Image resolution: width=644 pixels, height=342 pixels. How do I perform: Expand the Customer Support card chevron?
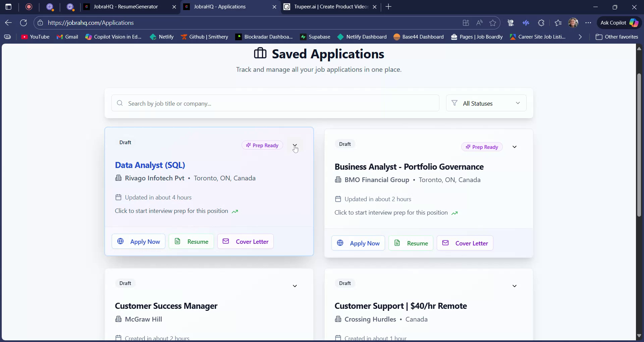pos(514,286)
